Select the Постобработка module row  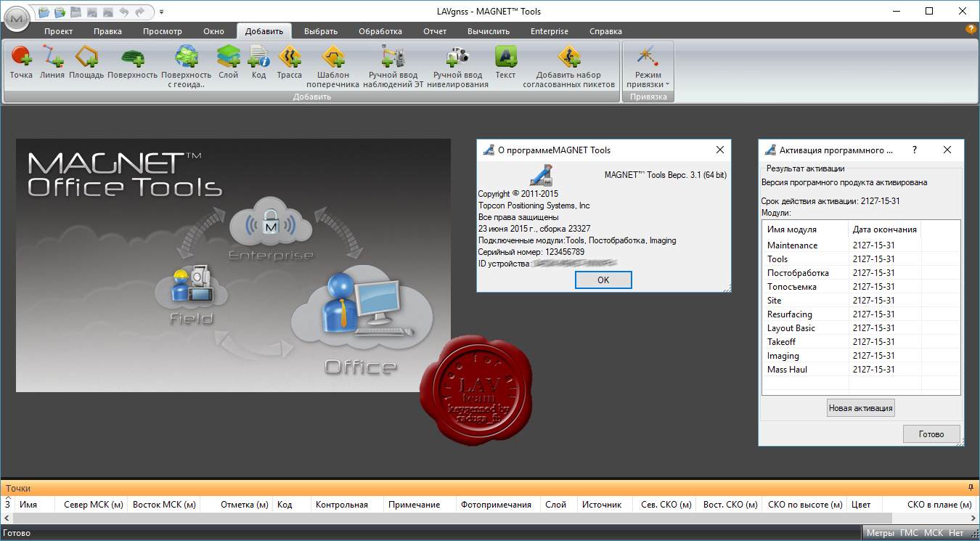(861, 273)
